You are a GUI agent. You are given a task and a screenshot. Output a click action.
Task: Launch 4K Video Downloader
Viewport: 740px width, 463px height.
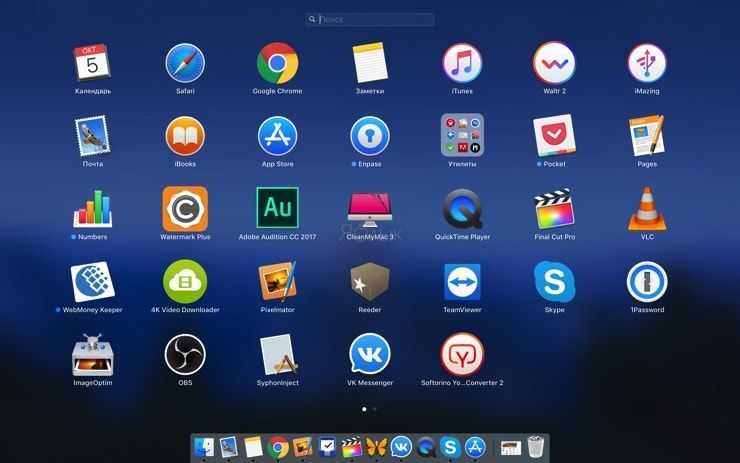(x=185, y=282)
